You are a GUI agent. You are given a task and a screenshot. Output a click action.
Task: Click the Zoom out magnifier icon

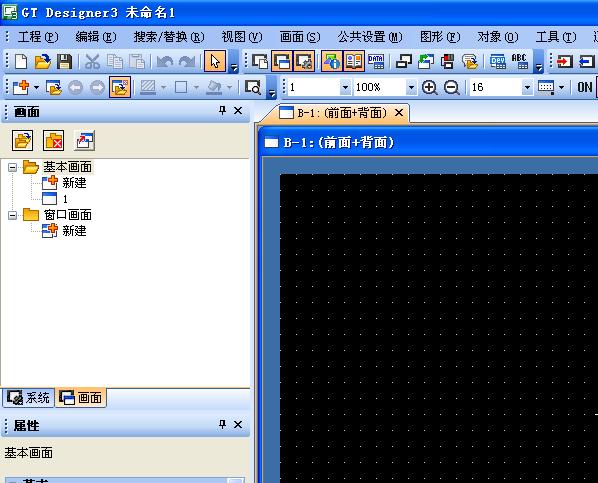click(452, 87)
